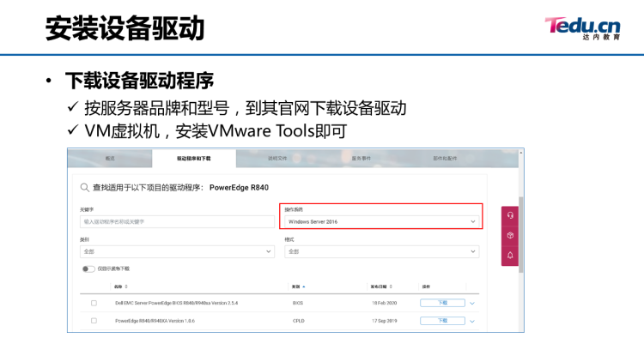Click the headset support icon in the pink sidebar

[x=510, y=215]
